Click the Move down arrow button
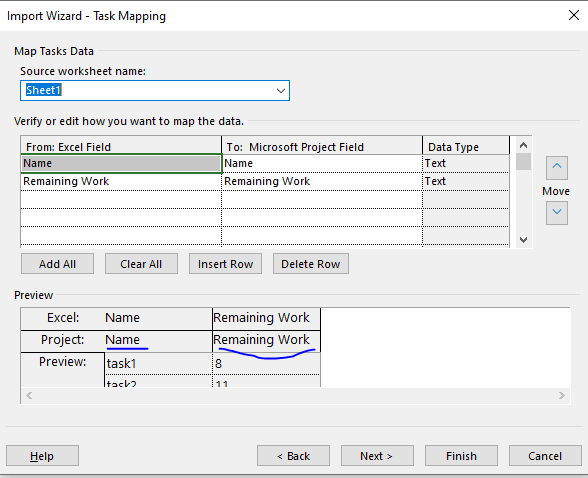The height and width of the screenshot is (478, 588). 556,213
